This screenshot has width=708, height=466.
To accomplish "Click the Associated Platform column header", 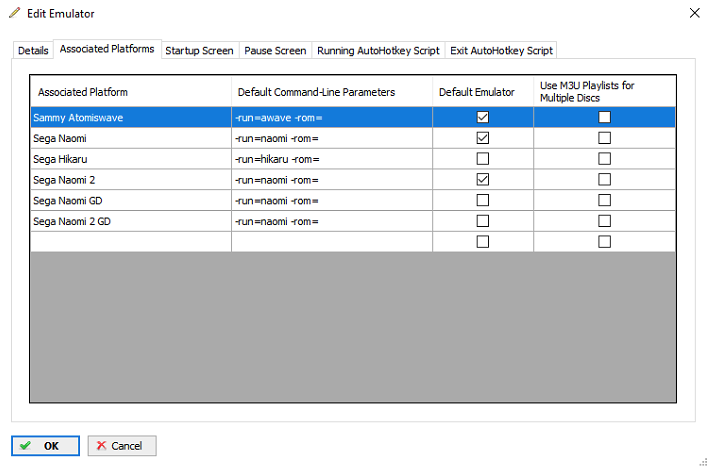I will pyautogui.click(x=131, y=92).
